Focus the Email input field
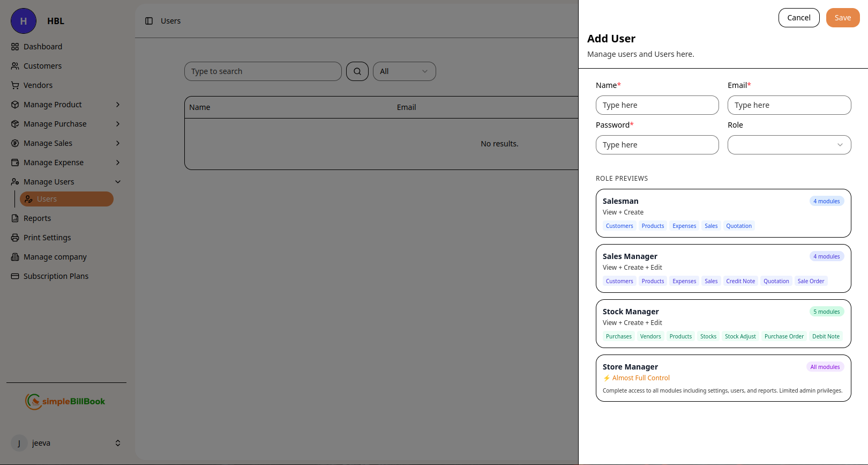 (x=789, y=105)
